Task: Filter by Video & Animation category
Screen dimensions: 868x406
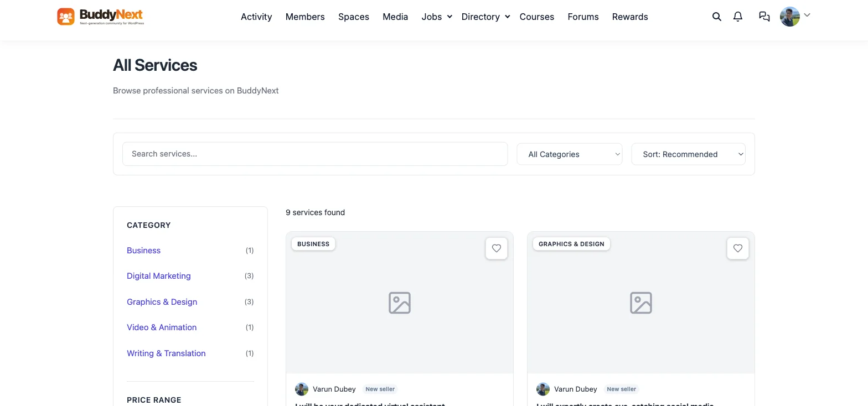Action: (x=162, y=327)
